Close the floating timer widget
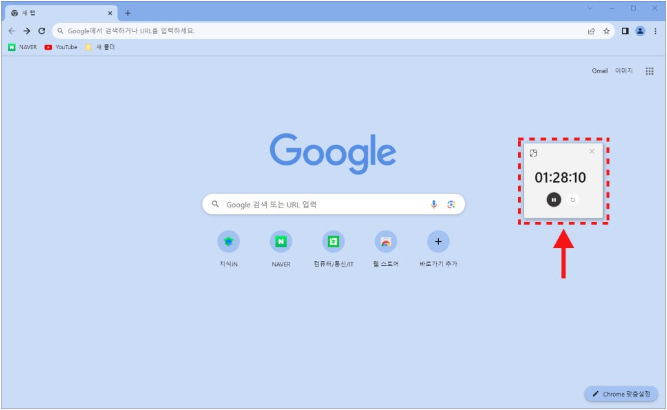Viewport: 667px width, 410px height. (x=592, y=152)
